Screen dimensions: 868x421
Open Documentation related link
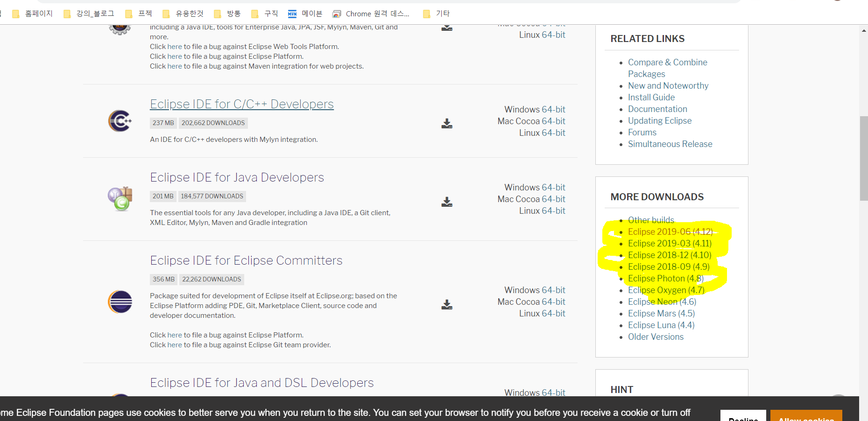(x=657, y=109)
